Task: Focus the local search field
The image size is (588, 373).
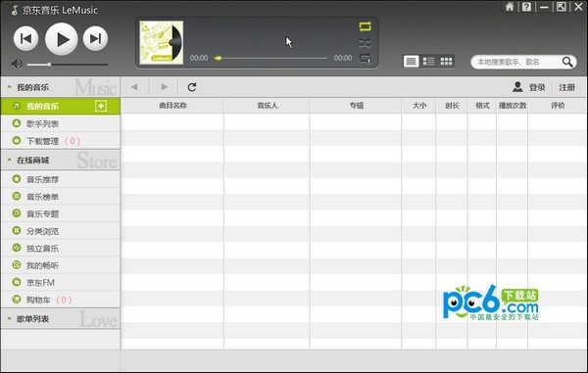Action: tap(517, 62)
